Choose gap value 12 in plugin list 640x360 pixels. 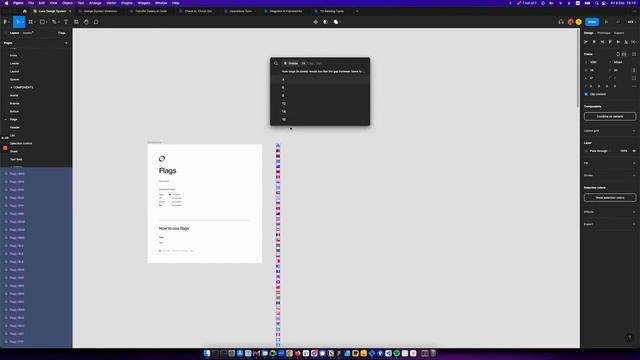[x=320, y=104]
